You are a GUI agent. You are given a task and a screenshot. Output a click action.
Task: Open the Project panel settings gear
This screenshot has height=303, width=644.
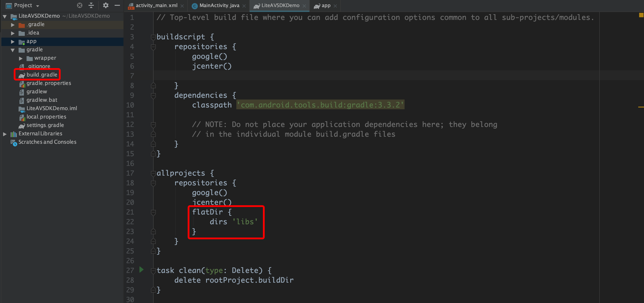pyautogui.click(x=106, y=5)
